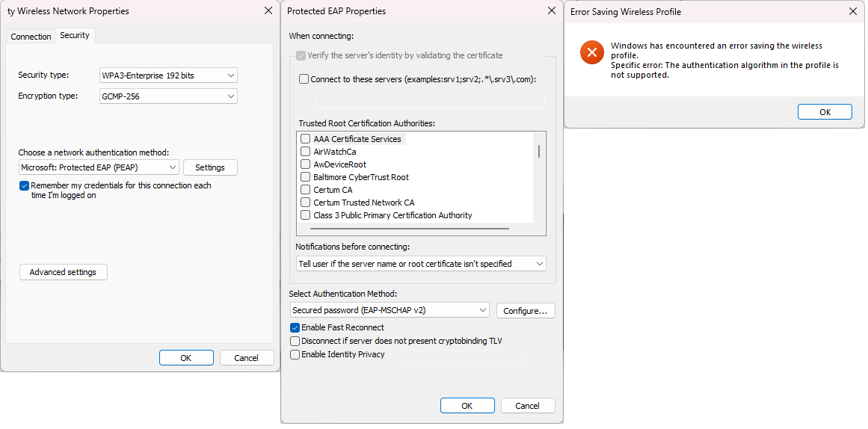The height and width of the screenshot is (429, 868).
Task: Close the Wireless Network Properties window
Action: tap(268, 11)
